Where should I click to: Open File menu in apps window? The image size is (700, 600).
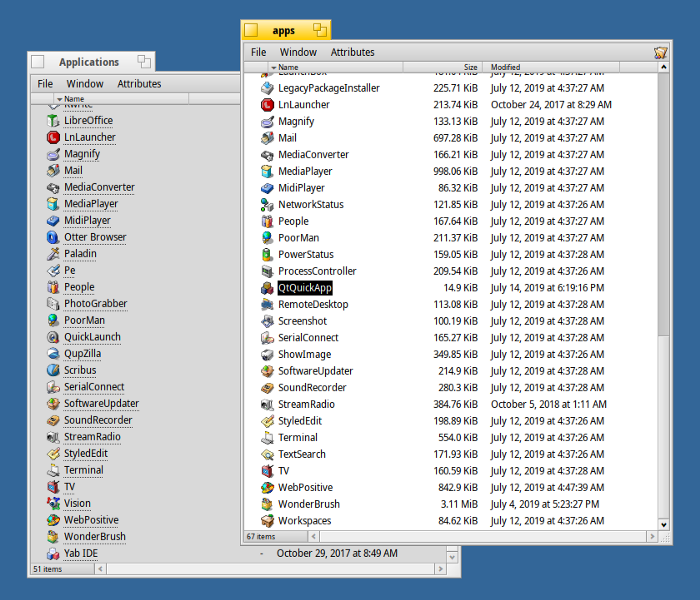[258, 52]
